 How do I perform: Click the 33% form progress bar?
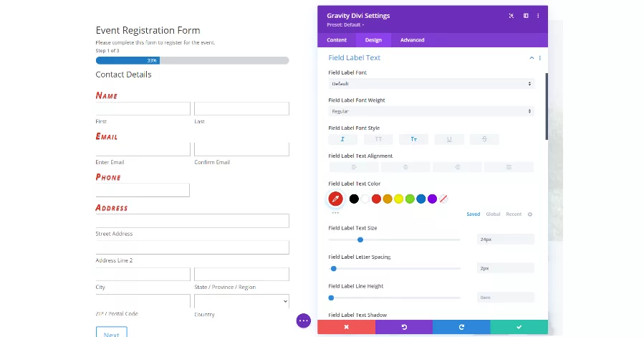coord(192,60)
